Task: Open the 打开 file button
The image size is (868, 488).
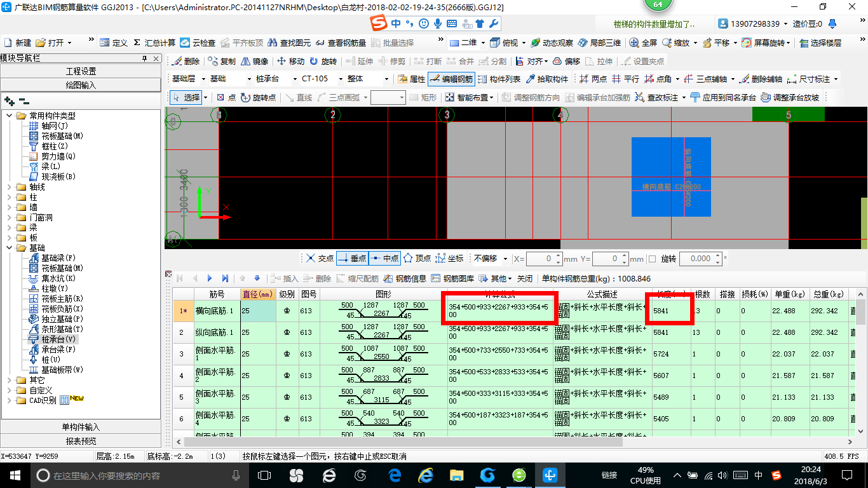Action: pos(53,43)
